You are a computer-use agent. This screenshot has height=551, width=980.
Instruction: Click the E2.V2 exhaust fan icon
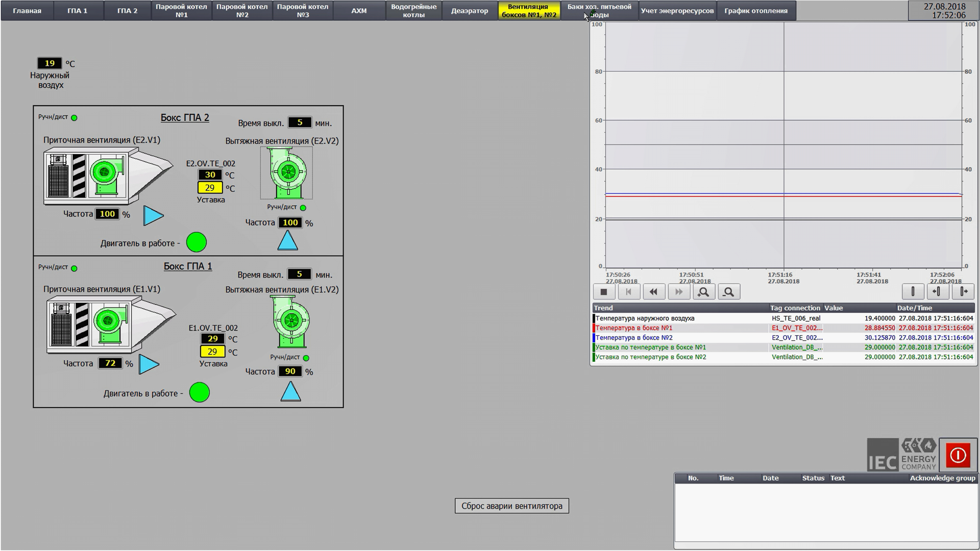click(x=287, y=173)
